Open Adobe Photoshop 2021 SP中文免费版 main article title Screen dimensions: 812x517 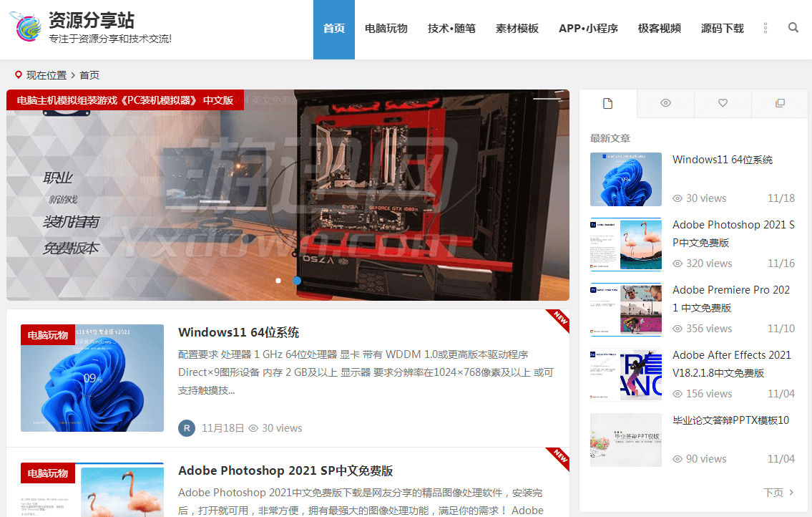(x=285, y=470)
